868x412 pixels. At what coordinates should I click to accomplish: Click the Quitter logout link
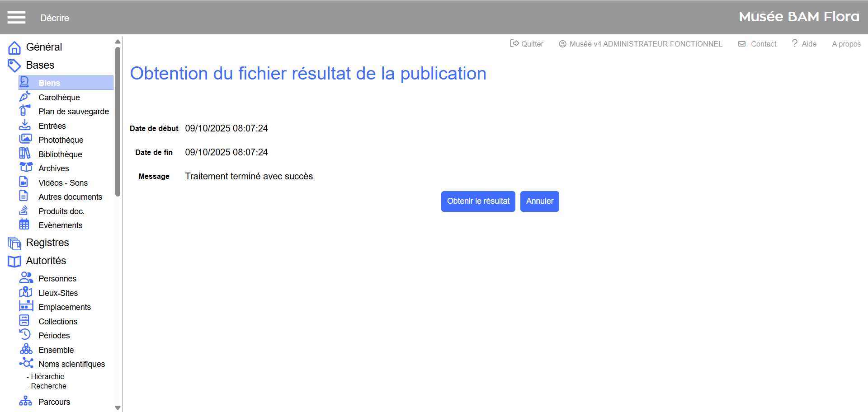pos(527,44)
